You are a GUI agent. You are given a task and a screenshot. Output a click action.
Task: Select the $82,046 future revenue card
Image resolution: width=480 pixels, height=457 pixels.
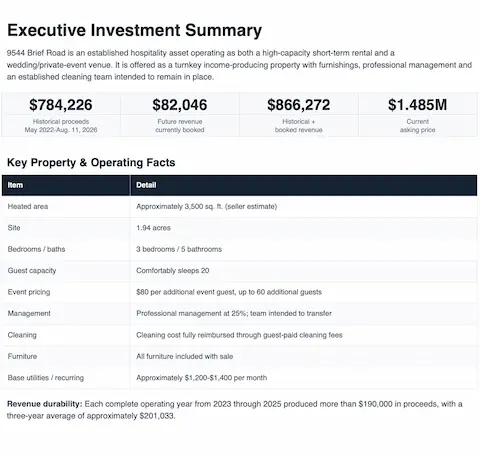click(180, 115)
